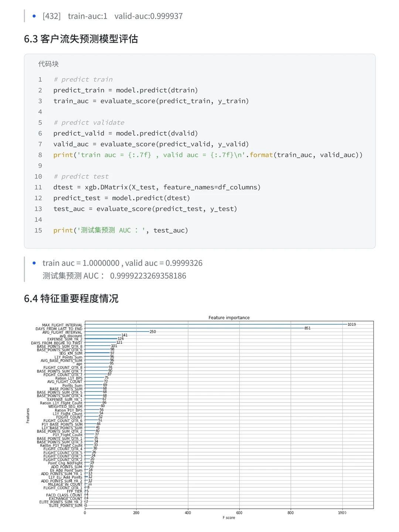
Task: Click the Ration_P1Y_BPS feature label
Action: pos(68,410)
